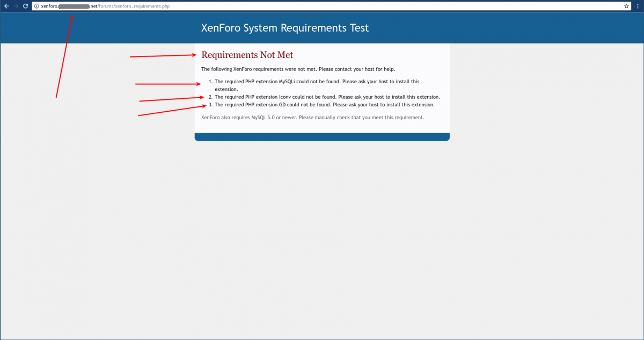Screen dimensions: 644x340
Task: Navigate back using the browser back arrow
Action: pos(7,6)
